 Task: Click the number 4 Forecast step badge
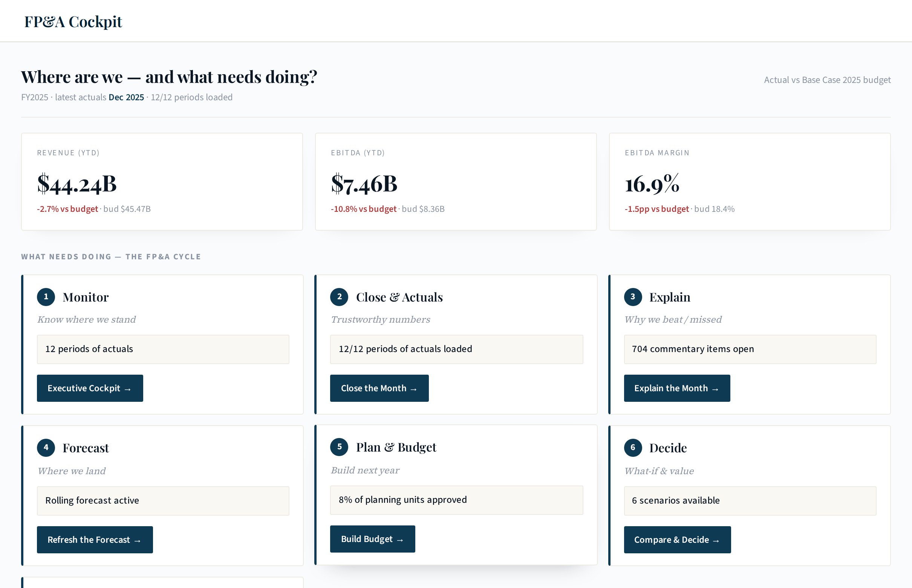pyautogui.click(x=46, y=447)
